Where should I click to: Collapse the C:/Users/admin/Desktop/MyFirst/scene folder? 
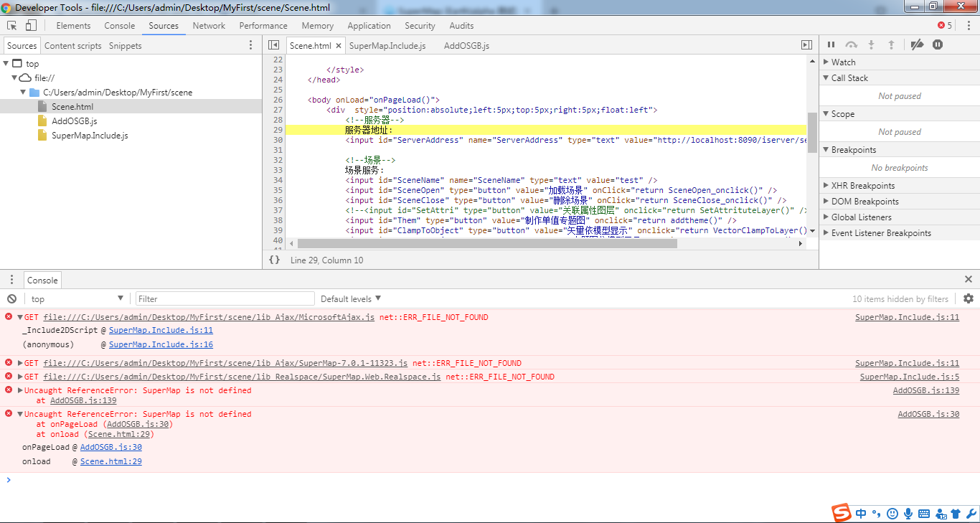pyautogui.click(x=24, y=92)
